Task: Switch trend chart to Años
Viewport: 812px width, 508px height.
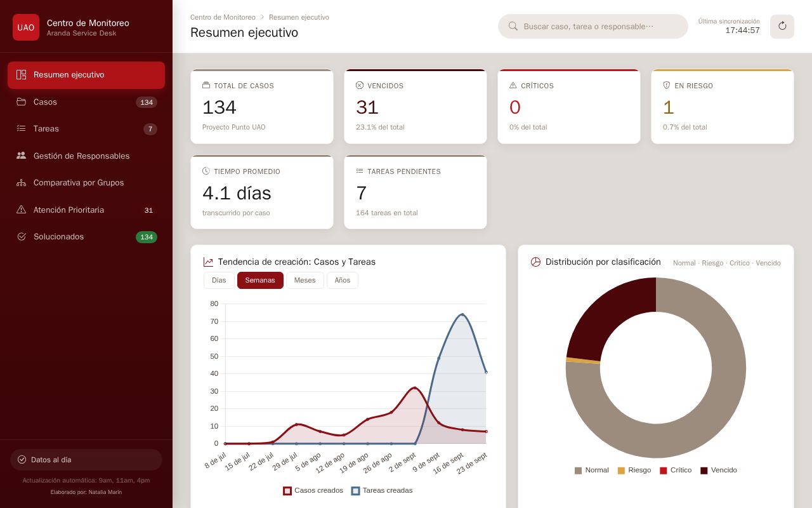Action: 343,280
